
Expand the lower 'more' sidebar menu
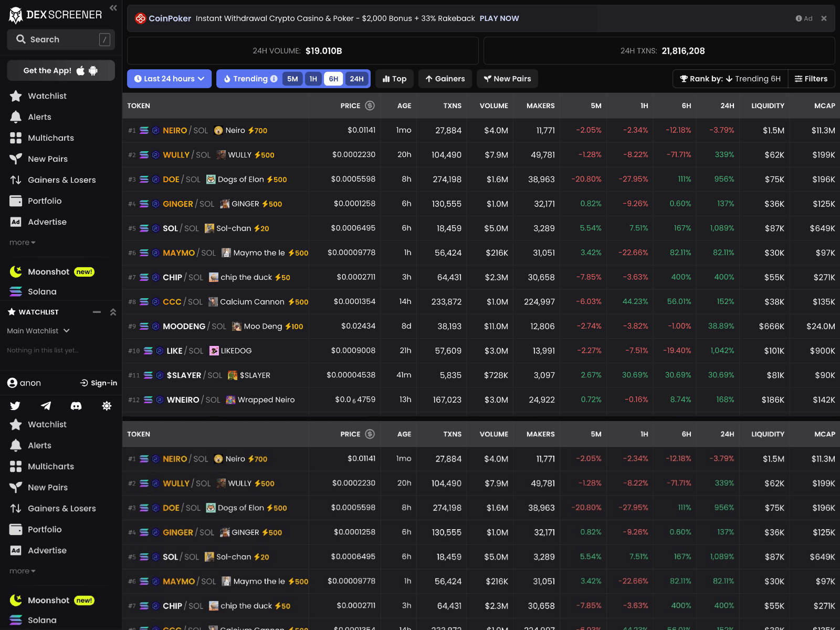pos(23,571)
